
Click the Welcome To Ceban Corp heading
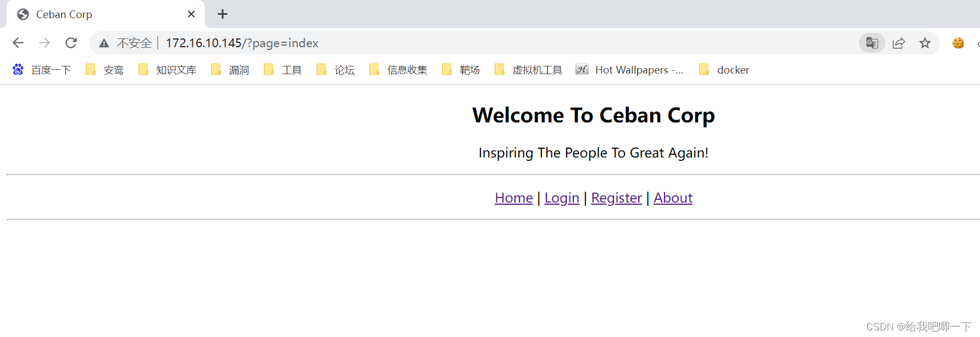(x=594, y=115)
